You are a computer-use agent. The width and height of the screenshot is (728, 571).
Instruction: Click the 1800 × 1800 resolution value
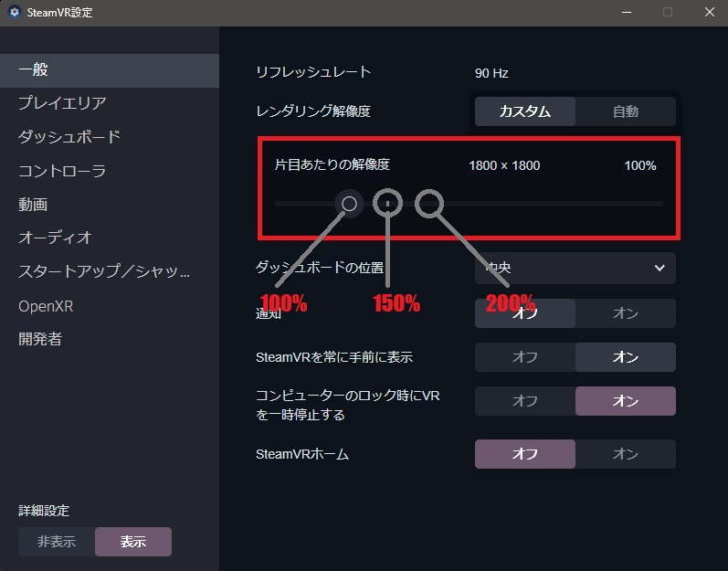pyautogui.click(x=504, y=165)
